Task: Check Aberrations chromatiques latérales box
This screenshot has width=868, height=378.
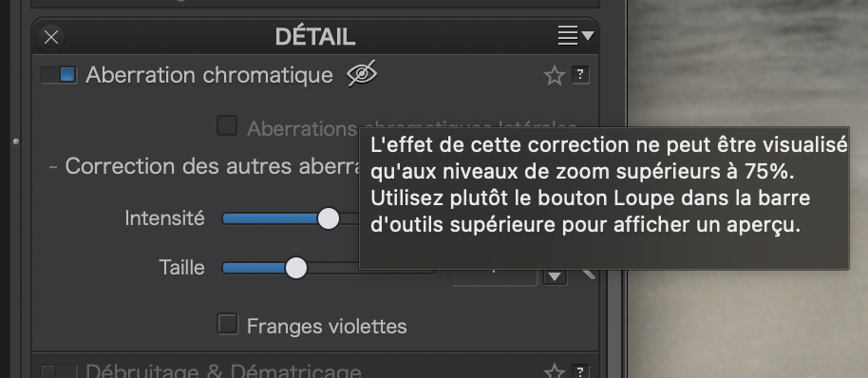Action: (227, 125)
